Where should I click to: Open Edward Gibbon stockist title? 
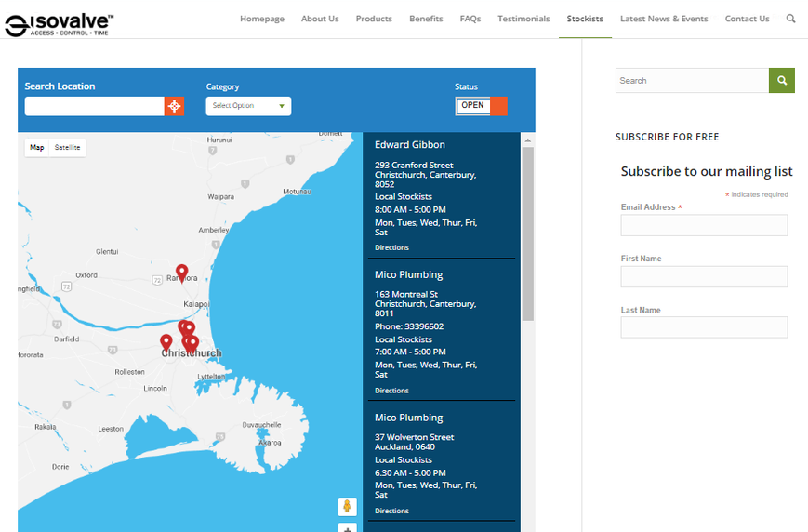410,145
